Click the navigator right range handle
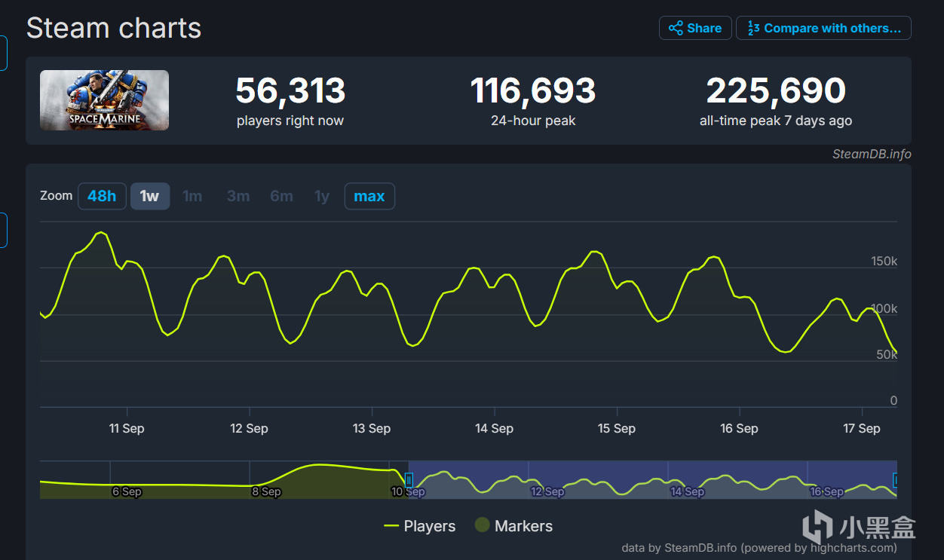 tap(895, 479)
